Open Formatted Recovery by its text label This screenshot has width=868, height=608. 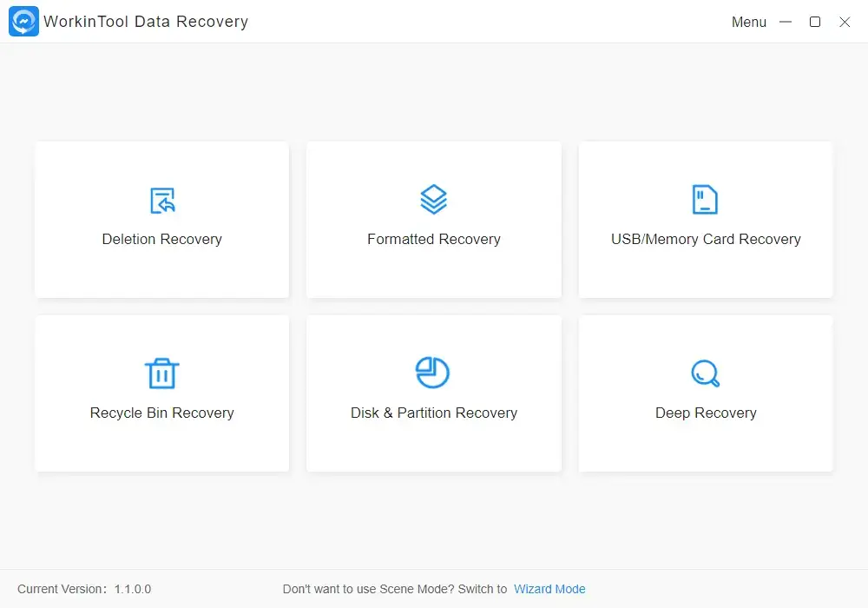tap(433, 239)
